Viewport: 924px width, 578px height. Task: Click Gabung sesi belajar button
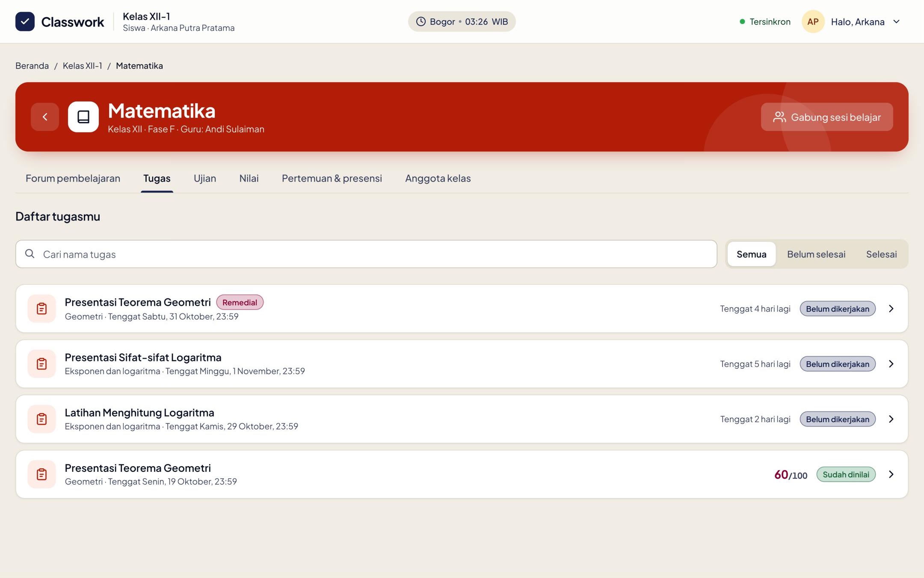(827, 117)
